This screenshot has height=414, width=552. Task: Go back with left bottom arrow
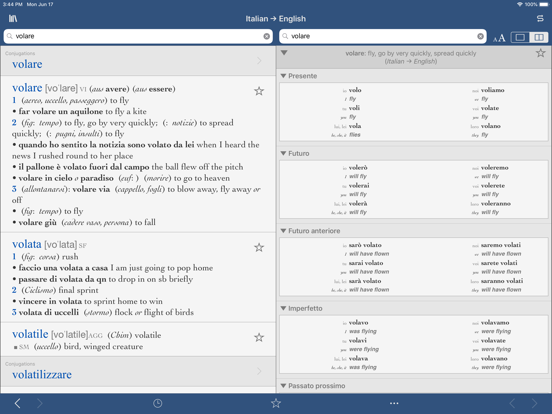click(18, 403)
